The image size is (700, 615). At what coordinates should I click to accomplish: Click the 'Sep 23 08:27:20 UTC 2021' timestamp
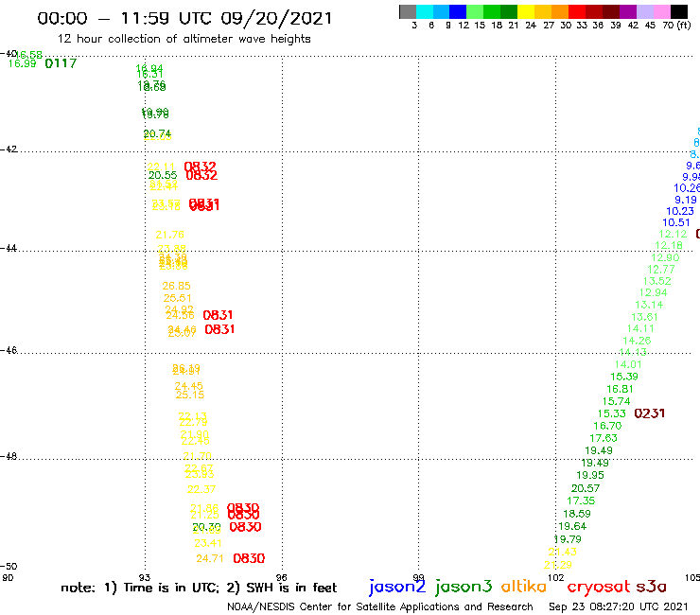[x=619, y=606]
